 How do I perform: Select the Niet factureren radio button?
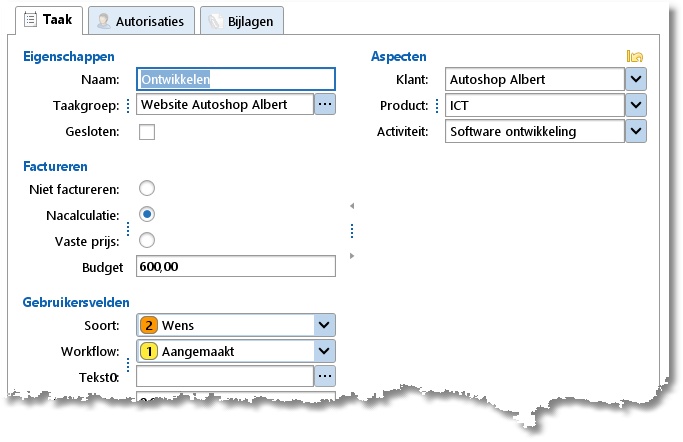pyautogui.click(x=147, y=188)
